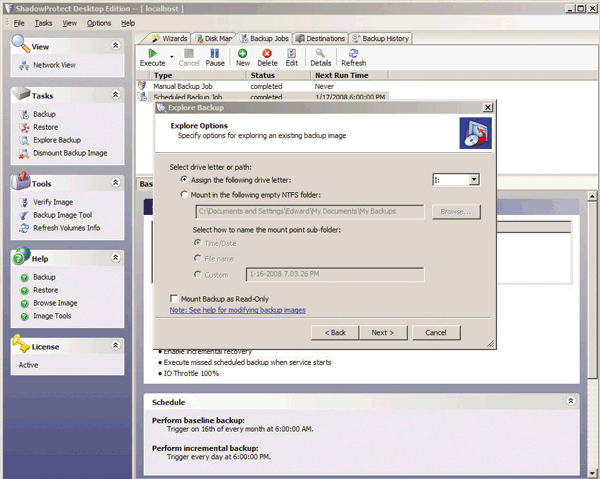The width and height of the screenshot is (600, 479).
Task: Sort jobs by the Type column header
Action: pyautogui.click(x=197, y=75)
